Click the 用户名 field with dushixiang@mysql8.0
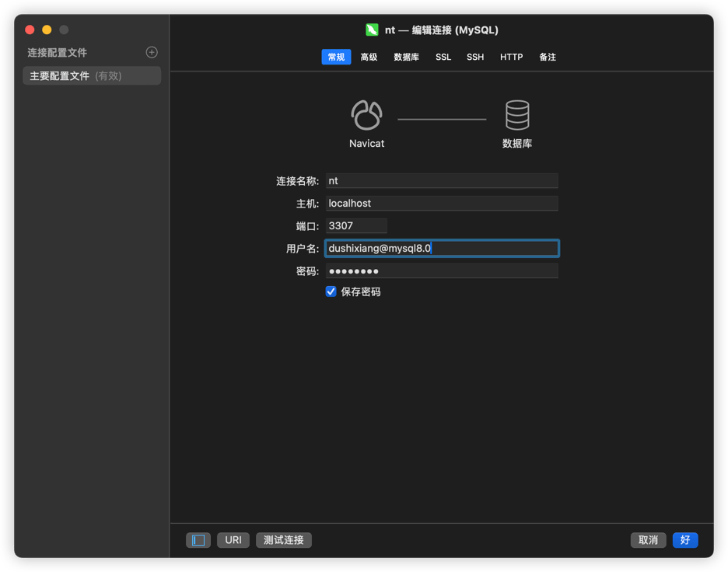The width and height of the screenshot is (728, 572). click(x=442, y=248)
